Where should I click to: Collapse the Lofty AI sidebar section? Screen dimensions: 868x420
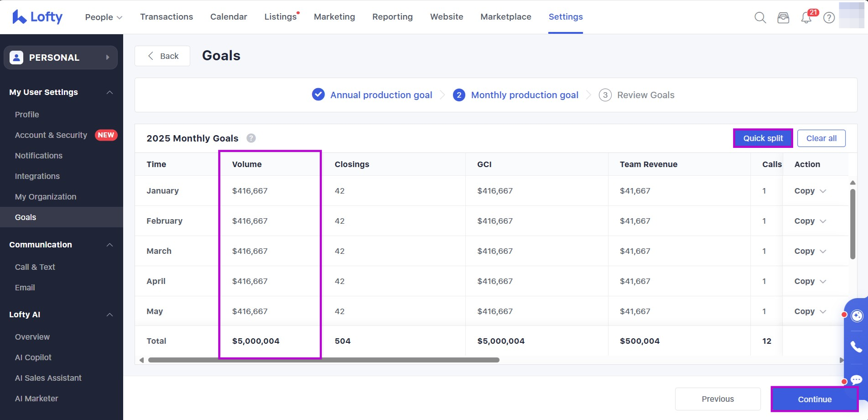[109, 315]
